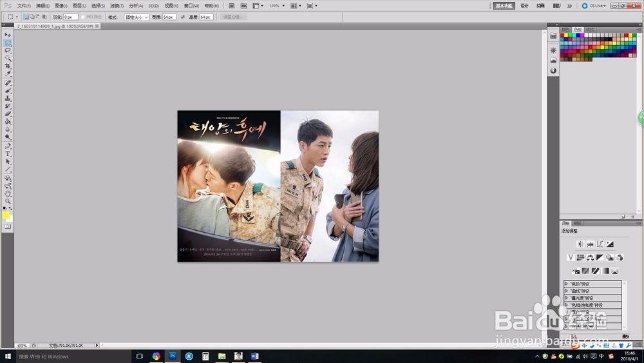Add a Color Balance adjustment
Viewport: 644px width, 363px height.
point(590,257)
